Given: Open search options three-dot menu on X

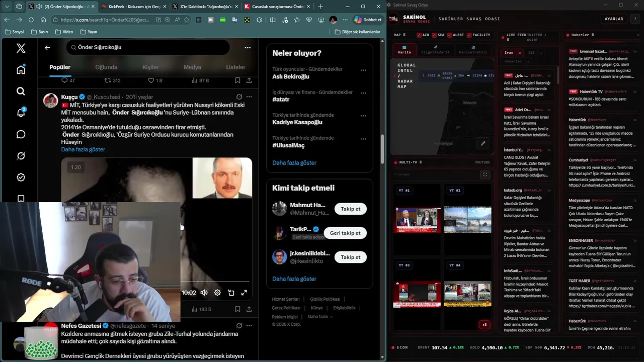Looking at the screenshot, I should 248,47.
